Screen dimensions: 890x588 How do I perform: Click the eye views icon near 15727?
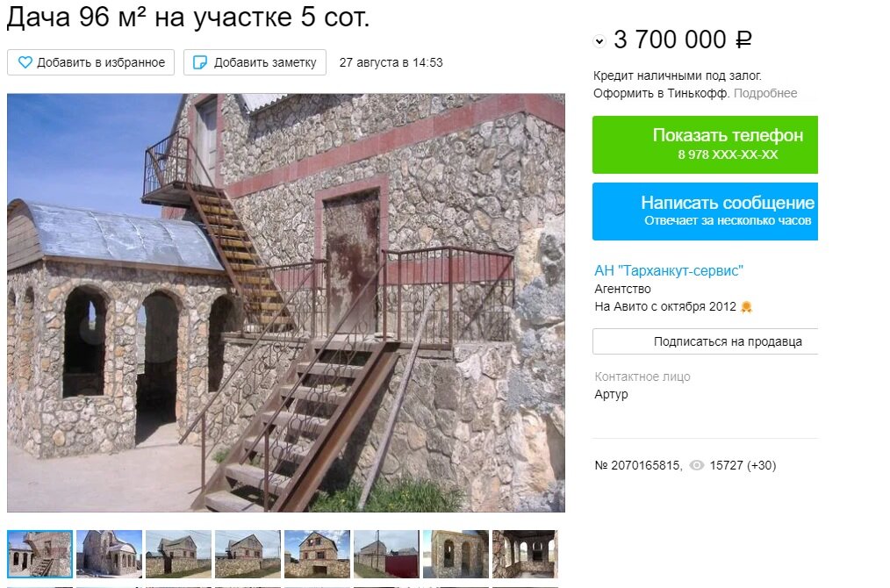696,465
